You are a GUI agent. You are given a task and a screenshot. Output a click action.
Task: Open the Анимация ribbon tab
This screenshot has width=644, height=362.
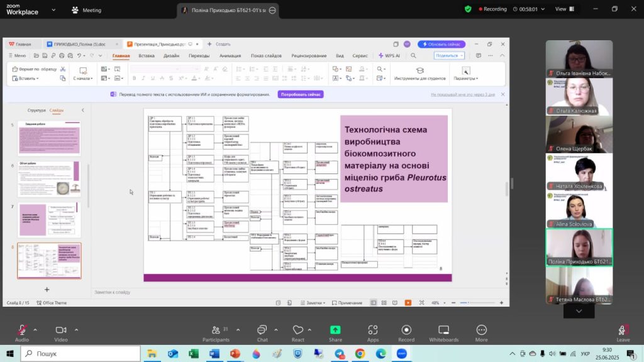coord(230,55)
